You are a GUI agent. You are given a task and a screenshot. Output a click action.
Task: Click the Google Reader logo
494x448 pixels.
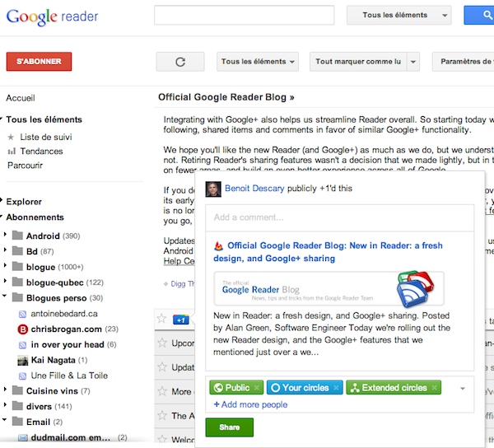pos(53,16)
